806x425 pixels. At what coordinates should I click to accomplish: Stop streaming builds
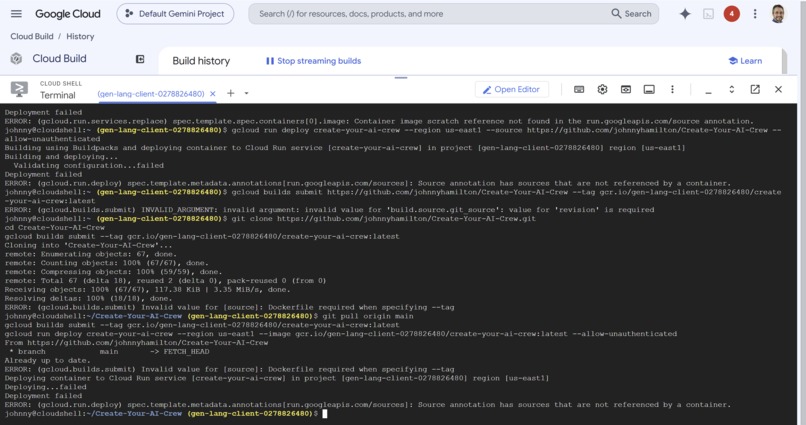tap(314, 61)
